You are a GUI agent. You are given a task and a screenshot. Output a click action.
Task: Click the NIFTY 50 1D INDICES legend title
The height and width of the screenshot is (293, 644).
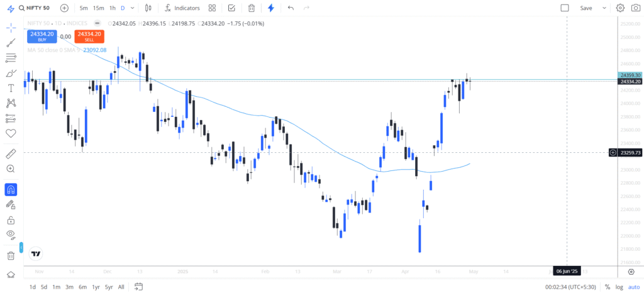click(57, 23)
